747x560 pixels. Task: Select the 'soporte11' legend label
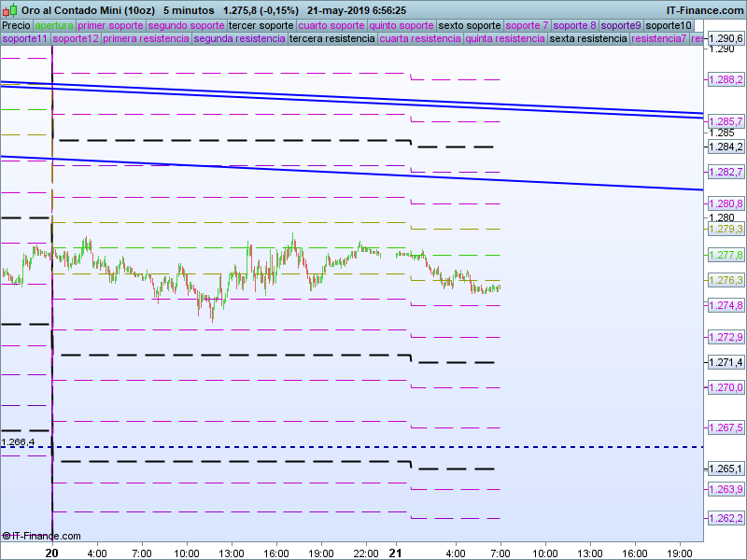point(25,39)
